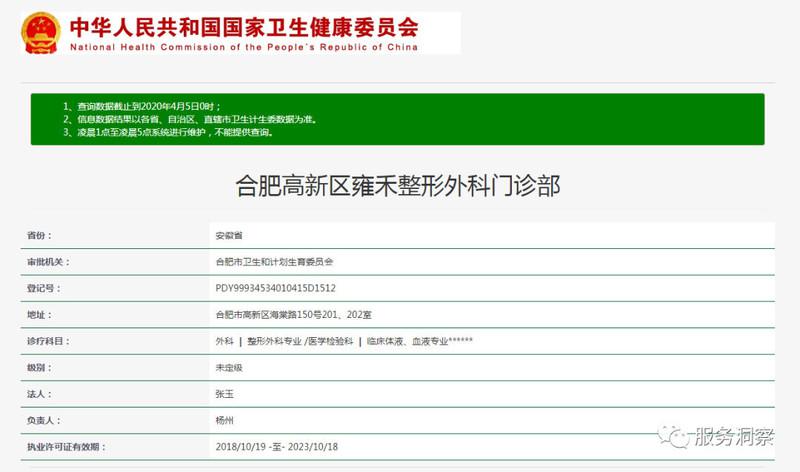This screenshot has width=800, height=472.
Task: Click the National Health Commission English subtitle
Action: point(243,46)
